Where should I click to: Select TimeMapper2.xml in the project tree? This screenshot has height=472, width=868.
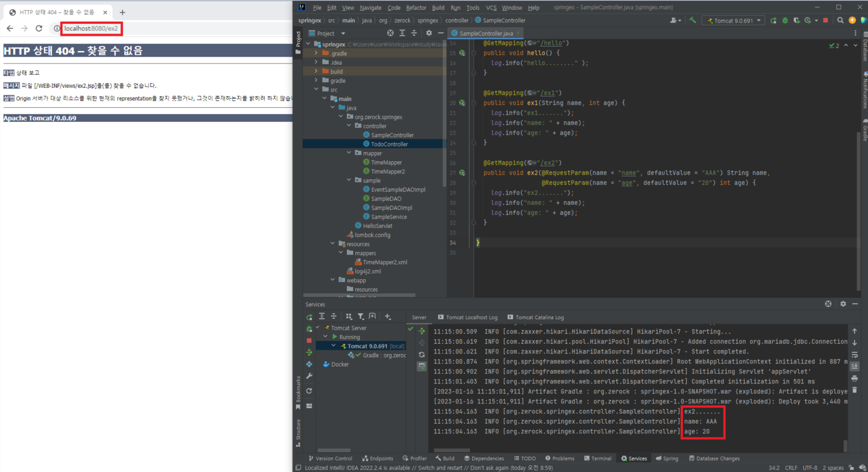[385, 262]
